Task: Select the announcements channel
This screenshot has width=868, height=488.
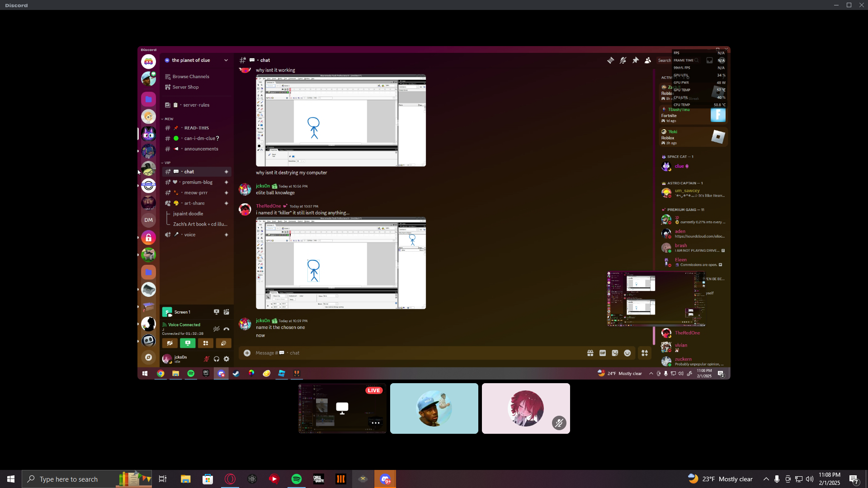Action: (x=201, y=149)
